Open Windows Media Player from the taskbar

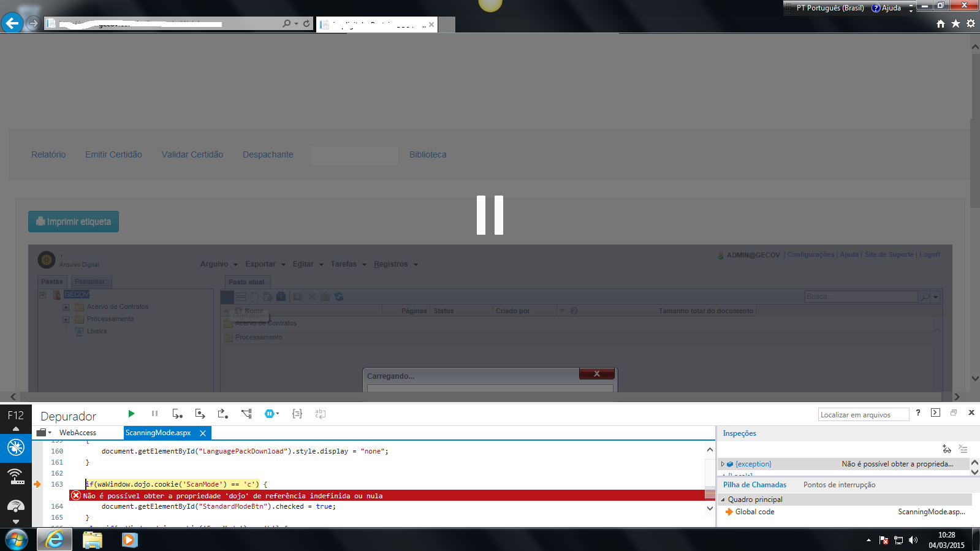(129, 540)
